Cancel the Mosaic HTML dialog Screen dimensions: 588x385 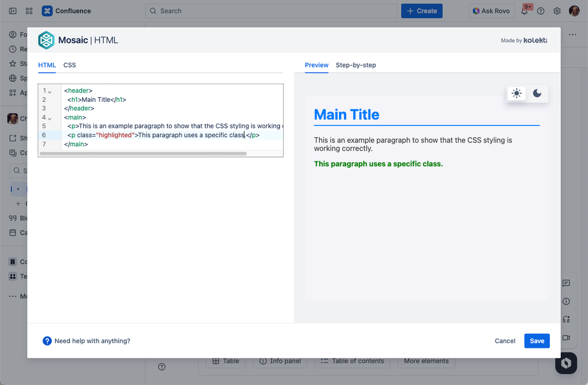[505, 341]
